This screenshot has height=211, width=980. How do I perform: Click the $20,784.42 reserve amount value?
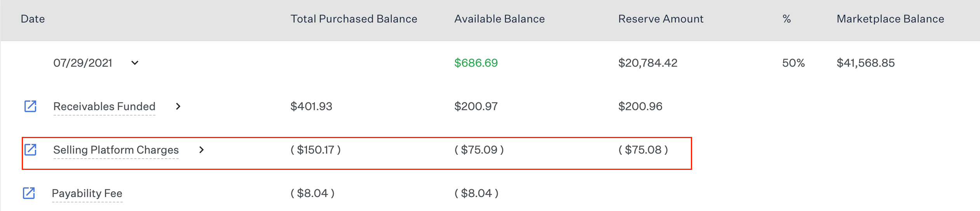point(648,63)
